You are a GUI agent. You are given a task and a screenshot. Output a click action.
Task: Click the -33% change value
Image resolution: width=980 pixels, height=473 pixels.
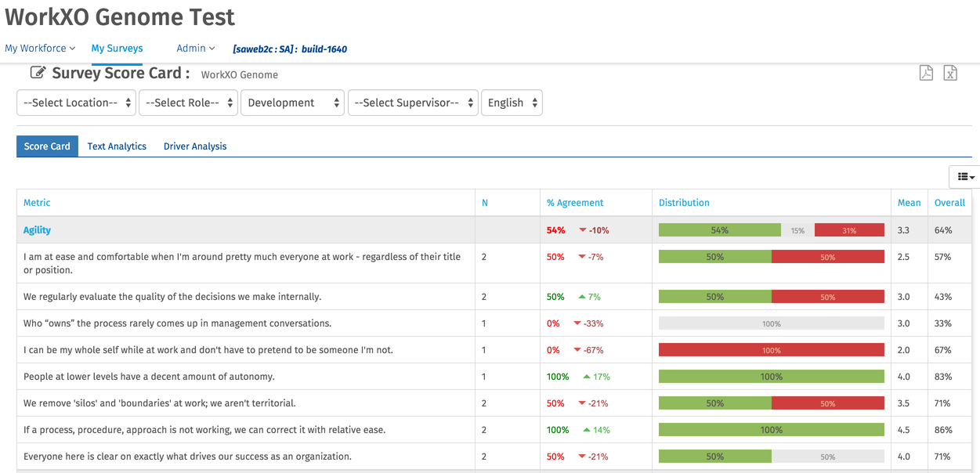click(594, 323)
